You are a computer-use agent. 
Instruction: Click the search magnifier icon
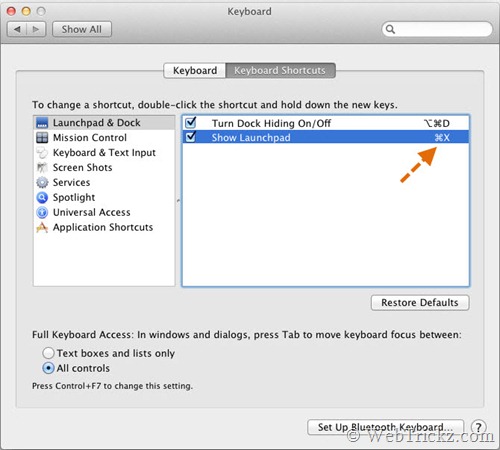coord(390,29)
